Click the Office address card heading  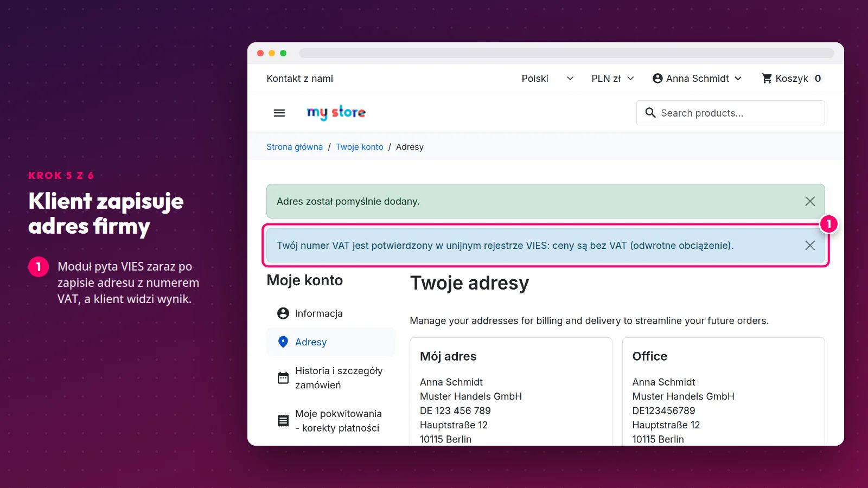(650, 356)
